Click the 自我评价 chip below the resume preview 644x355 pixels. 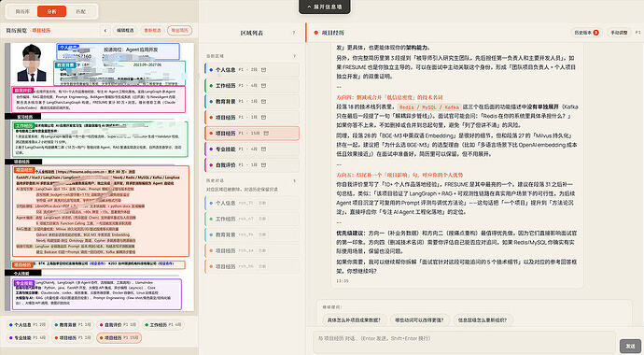(x=118, y=324)
